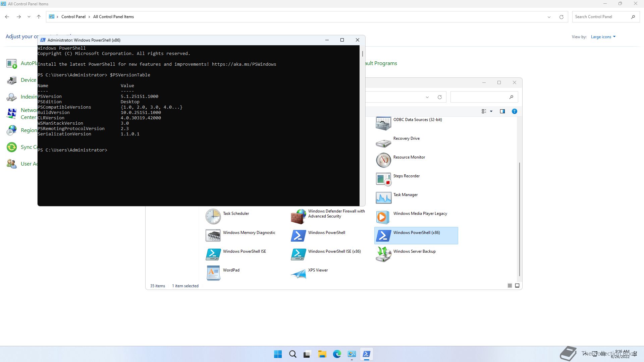The height and width of the screenshot is (362, 644).
Task: Open Help in Windows Tools window
Action: [514, 111]
